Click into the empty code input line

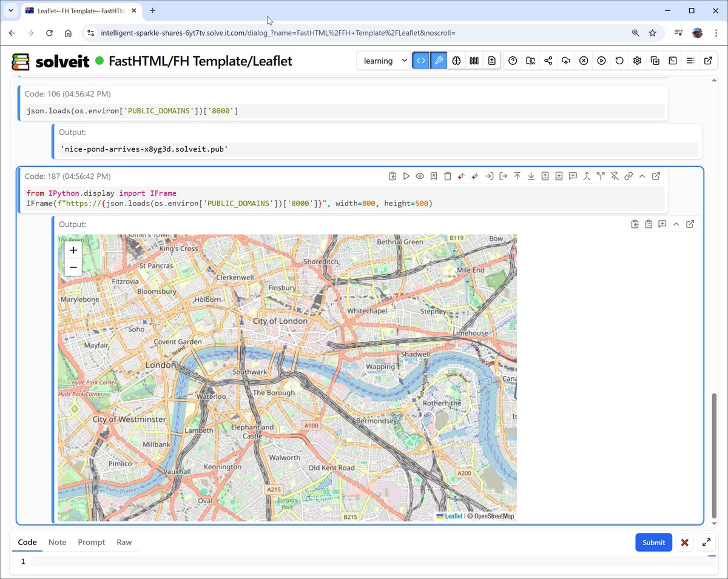373,561
